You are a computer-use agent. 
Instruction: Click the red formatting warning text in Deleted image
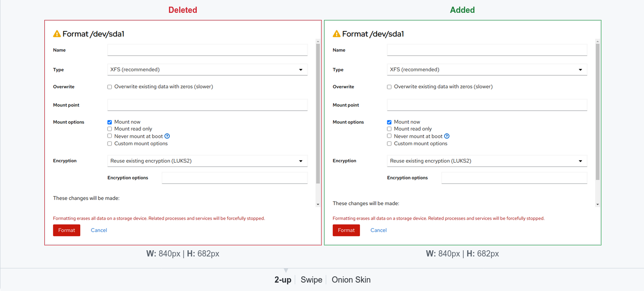pyautogui.click(x=159, y=218)
